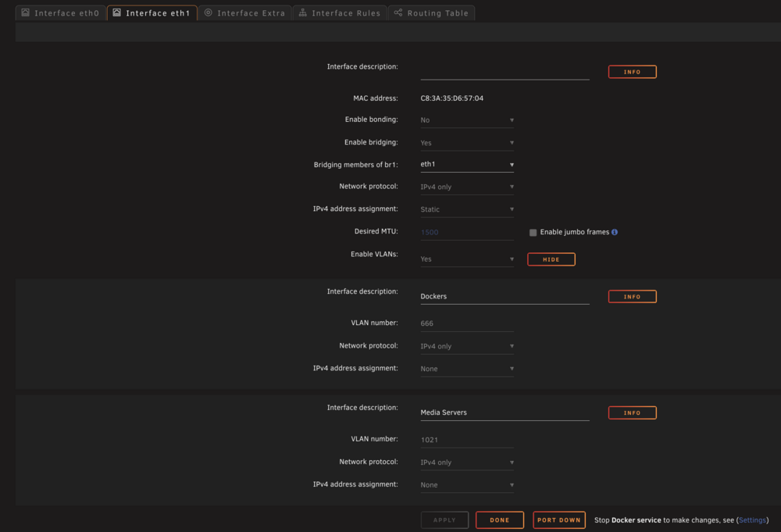Open the Routing Table tab
Screen dimensions: 781x532
pyautogui.click(x=431, y=13)
